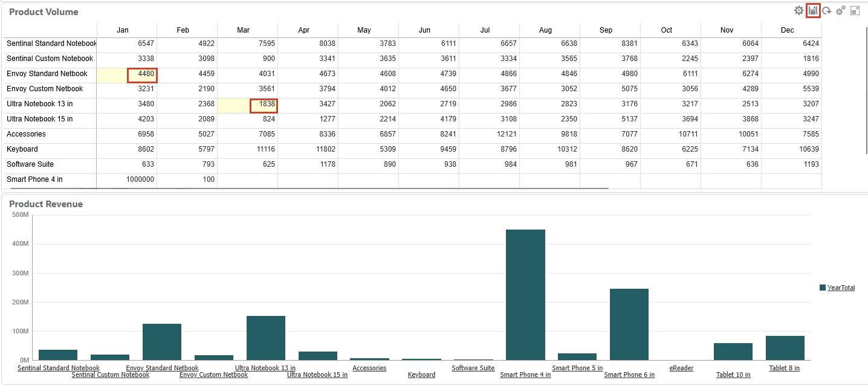Select the Accessories link under the chart
The height and width of the screenshot is (386, 868).
point(369,368)
